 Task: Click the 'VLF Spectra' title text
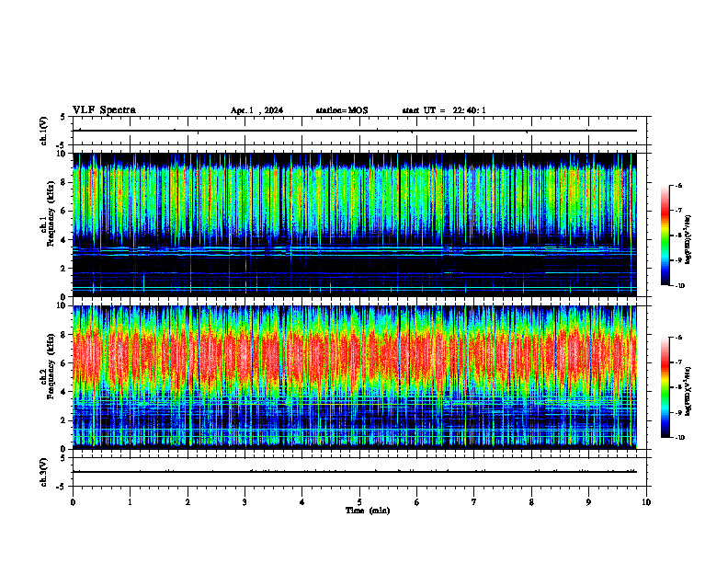pyautogui.click(x=104, y=110)
